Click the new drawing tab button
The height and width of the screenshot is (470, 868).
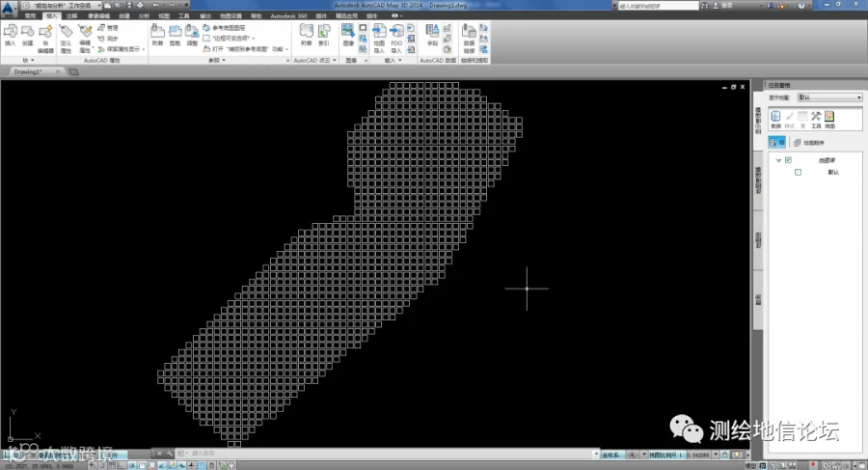[73, 72]
